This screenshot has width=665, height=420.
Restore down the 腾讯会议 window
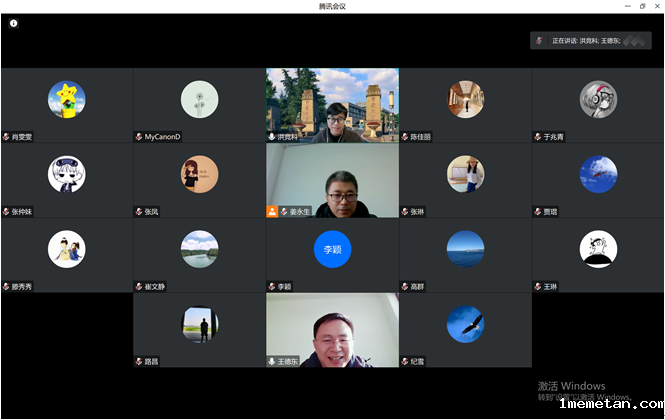pos(641,6)
